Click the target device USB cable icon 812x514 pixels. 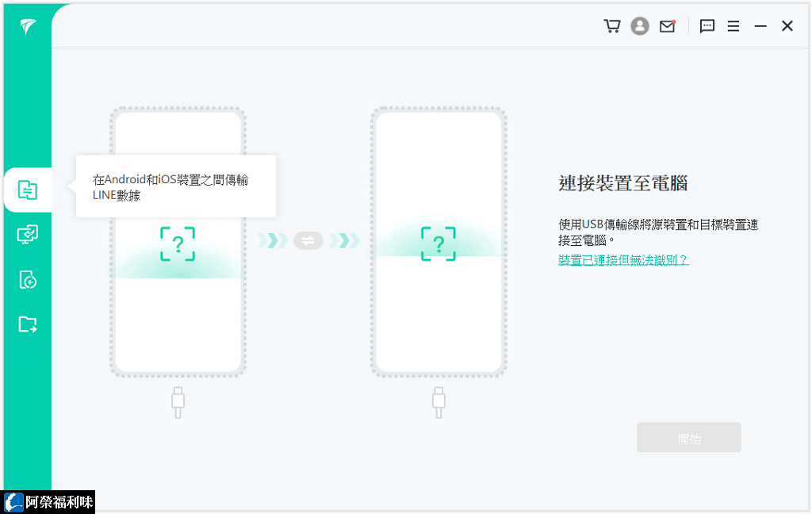(x=439, y=402)
